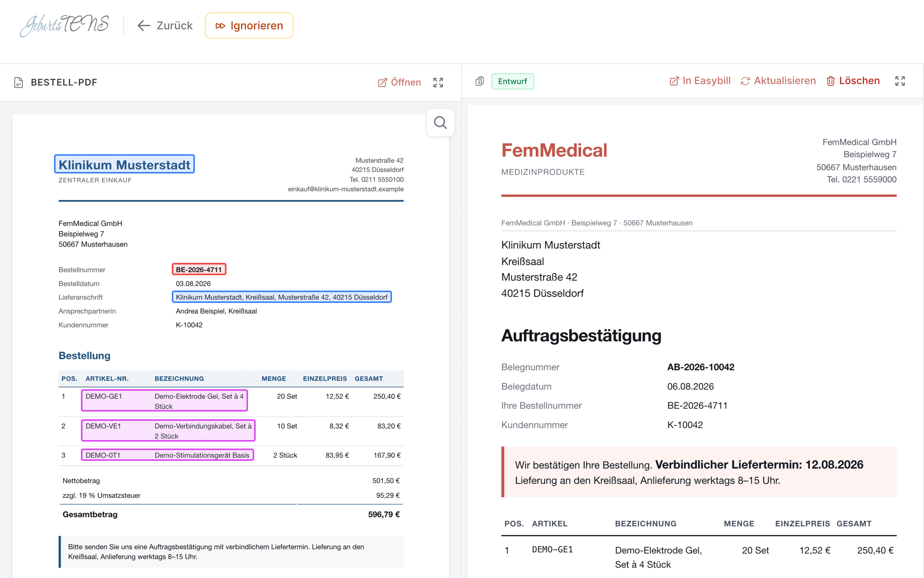
Task: Click 167,90 € total for DEMO-0T1 row
Action: tap(387, 455)
